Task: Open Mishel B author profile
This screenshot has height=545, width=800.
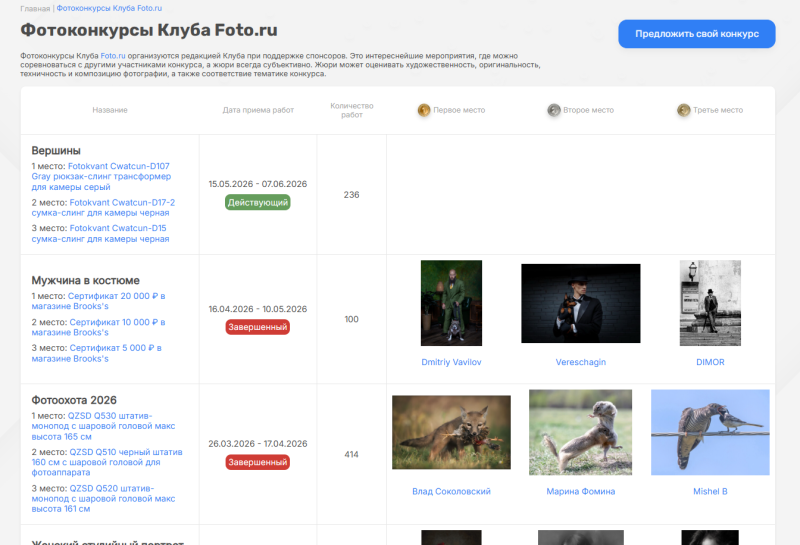Action: pyautogui.click(x=710, y=491)
